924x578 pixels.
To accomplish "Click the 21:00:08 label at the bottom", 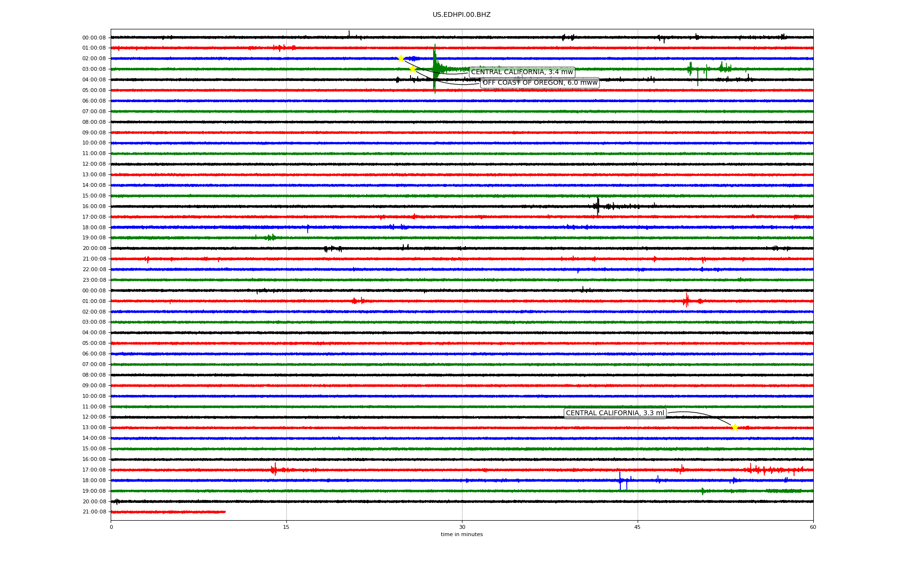I will [x=94, y=512].
